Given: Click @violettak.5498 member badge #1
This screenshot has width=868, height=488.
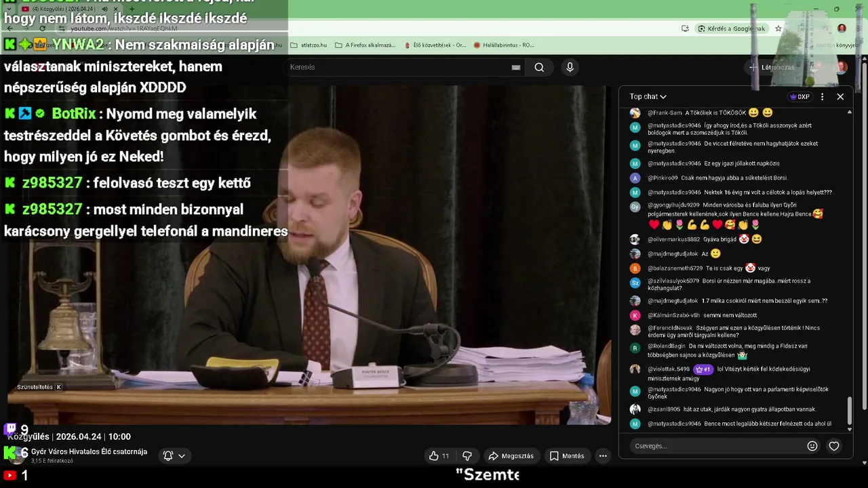Looking at the screenshot, I should [703, 369].
